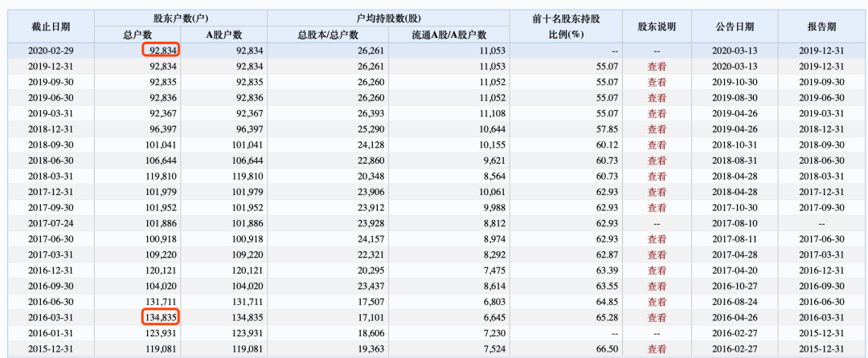This screenshot has width=868, height=358.
Task: Open 查看 link for 2016-12-31 row
Action: (x=657, y=271)
